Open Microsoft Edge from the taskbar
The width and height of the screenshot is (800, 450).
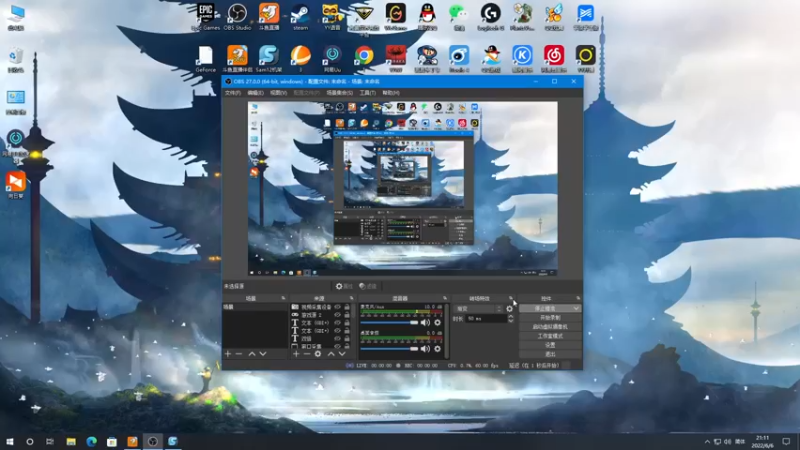[x=91, y=441]
